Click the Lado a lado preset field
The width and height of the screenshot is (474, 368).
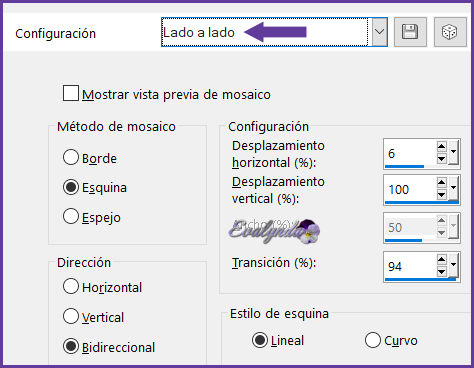tap(265, 32)
